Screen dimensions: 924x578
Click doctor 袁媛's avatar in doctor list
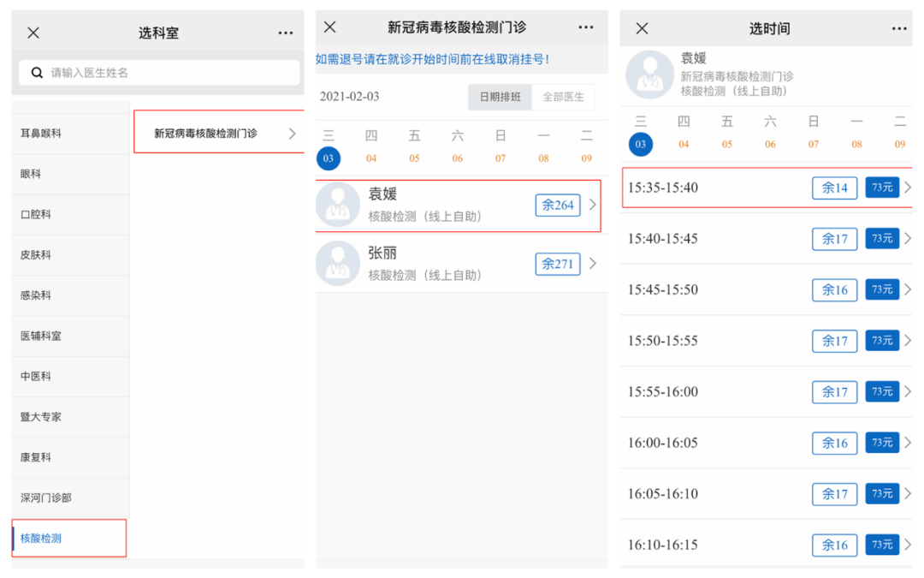click(x=338, y=205)
